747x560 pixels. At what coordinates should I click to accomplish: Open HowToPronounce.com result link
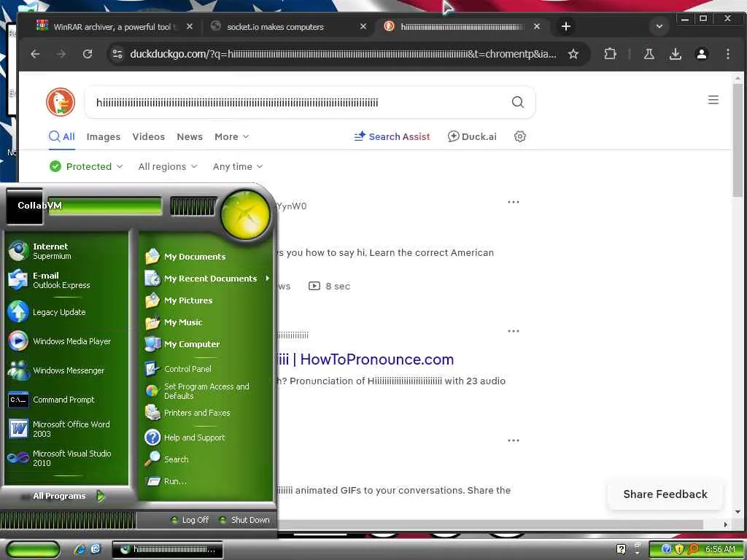point(365,359)
